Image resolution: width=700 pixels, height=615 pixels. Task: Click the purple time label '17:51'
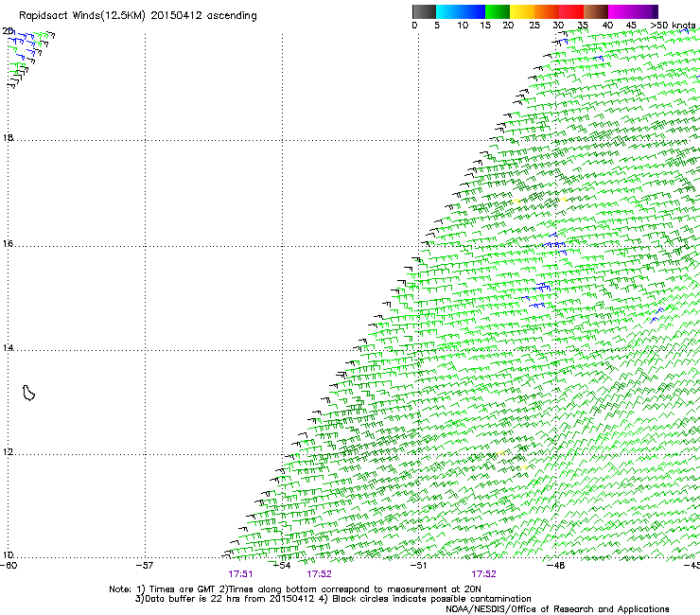point(240,574)
